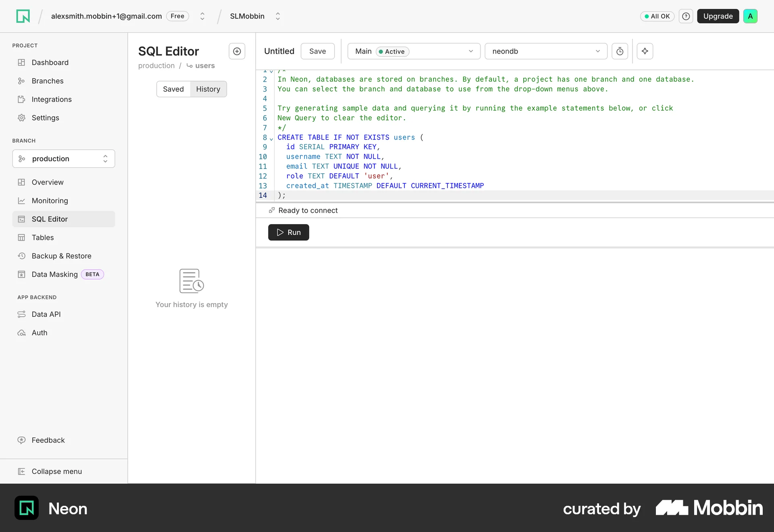Click the SQL Editor sidebar icon
The image size is (774, 532).
(x=21, y=219)
